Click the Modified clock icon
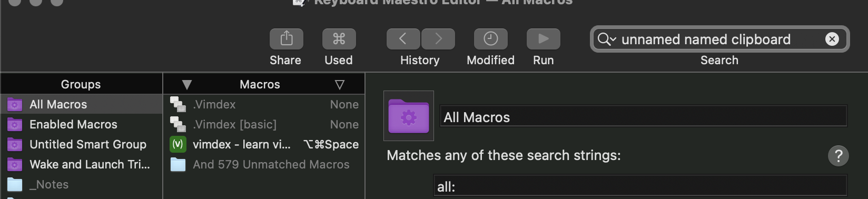 490,39
